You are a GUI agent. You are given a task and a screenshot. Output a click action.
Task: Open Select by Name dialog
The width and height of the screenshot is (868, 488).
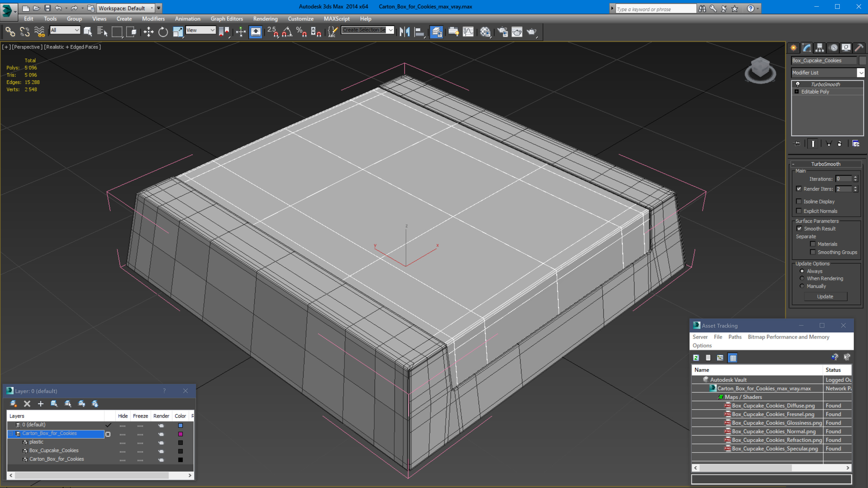click(x=102, y=32)
